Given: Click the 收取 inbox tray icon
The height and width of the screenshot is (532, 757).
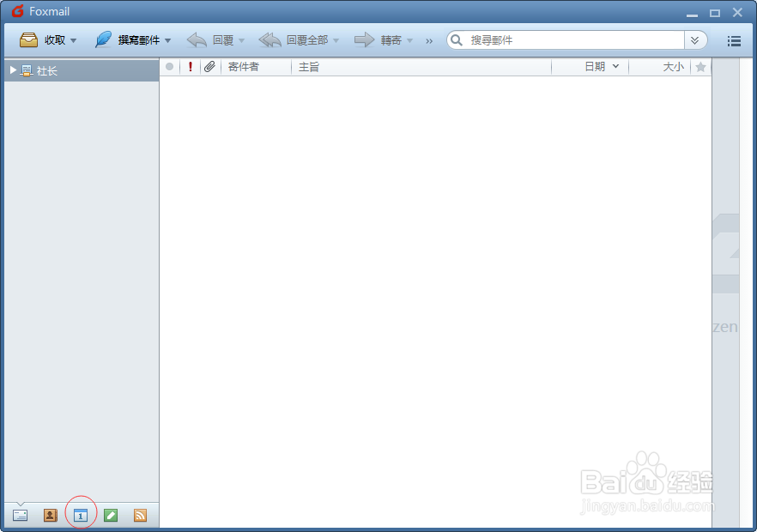Looking at the screenshot, I should click(28, 40).
